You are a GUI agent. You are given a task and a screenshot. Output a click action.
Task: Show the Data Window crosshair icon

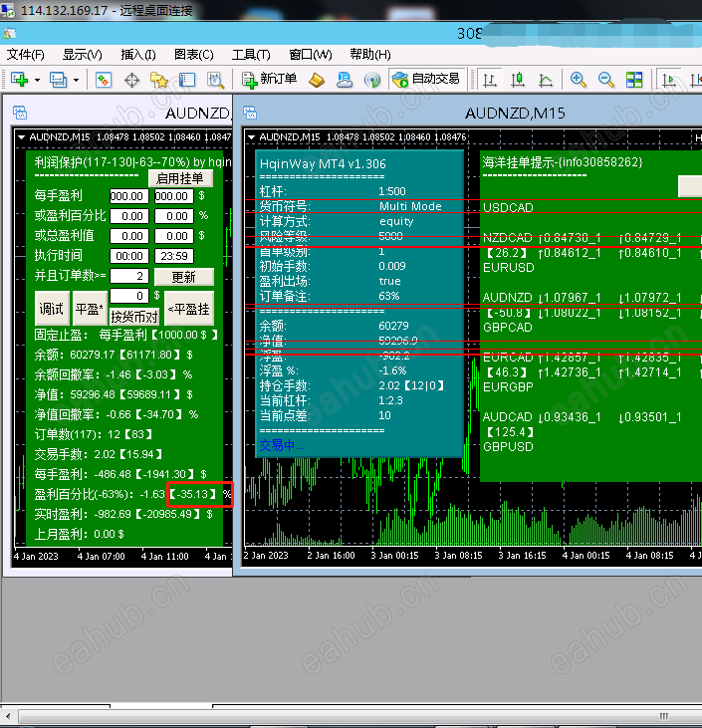point(131,79)
